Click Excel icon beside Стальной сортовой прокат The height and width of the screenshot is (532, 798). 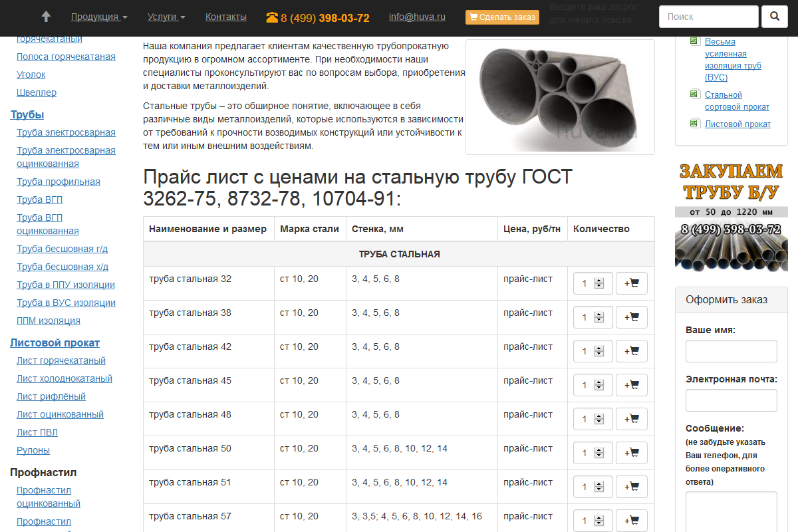tap(694, 94)
